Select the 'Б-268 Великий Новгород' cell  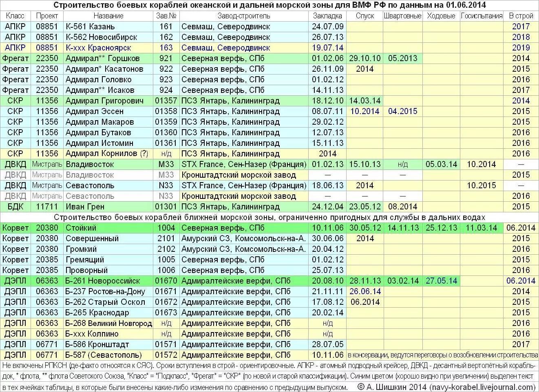pyautogui.click(x=108, y=323)
